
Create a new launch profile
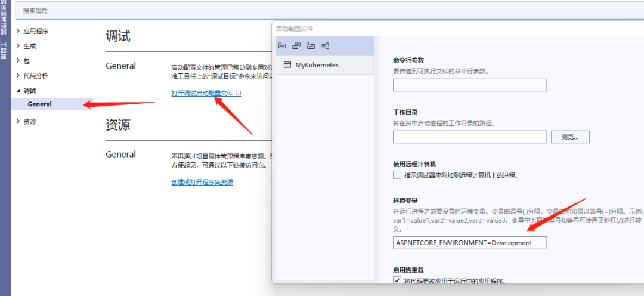tap(281, 45)
